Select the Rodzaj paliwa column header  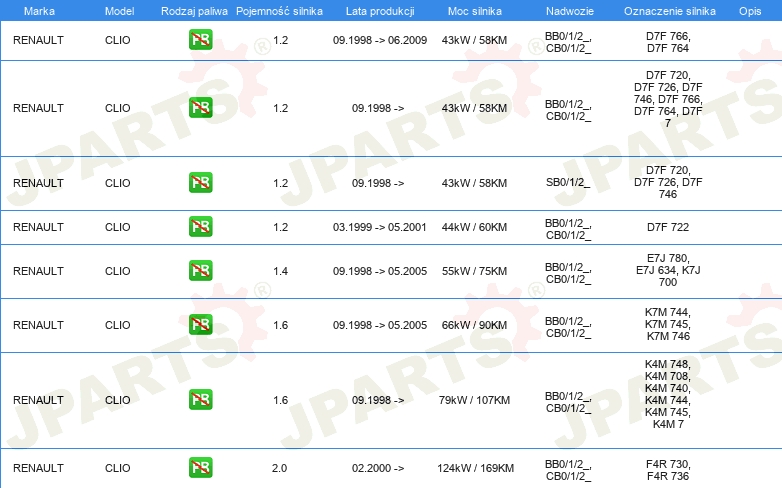coord(194,11)
